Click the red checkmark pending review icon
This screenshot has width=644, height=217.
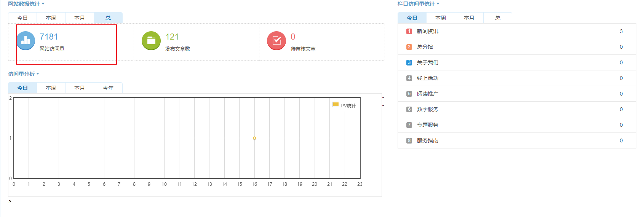tap(276, 41)
